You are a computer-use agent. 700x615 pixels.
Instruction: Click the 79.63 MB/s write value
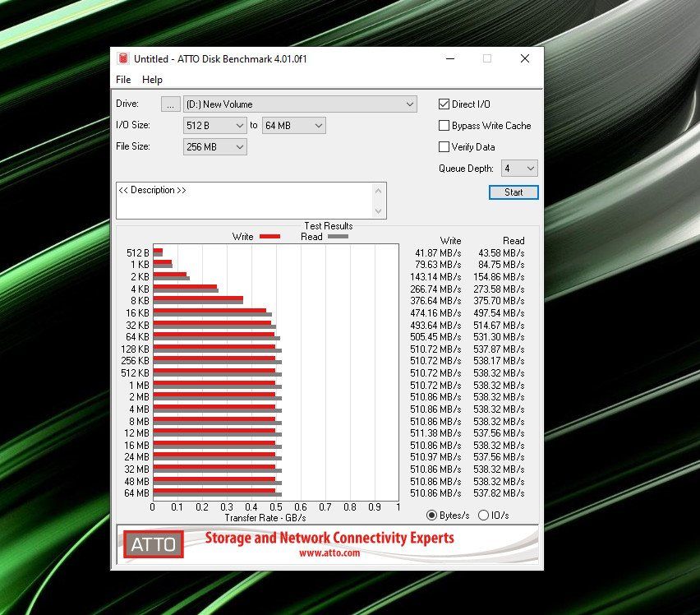(x=438, y=265)
